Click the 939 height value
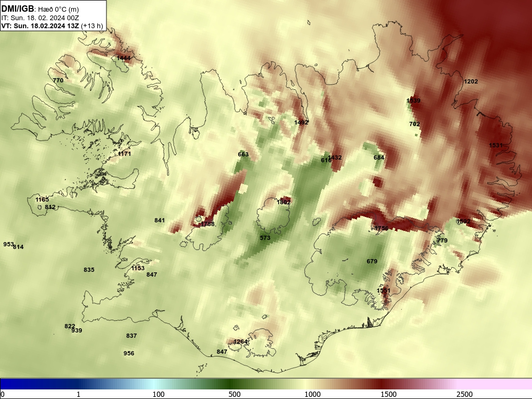 [x=77, y=330]
